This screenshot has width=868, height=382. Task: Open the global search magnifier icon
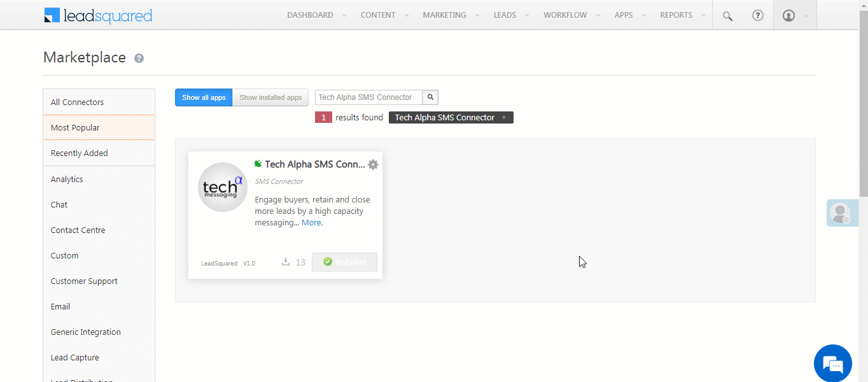click(727, 16)
